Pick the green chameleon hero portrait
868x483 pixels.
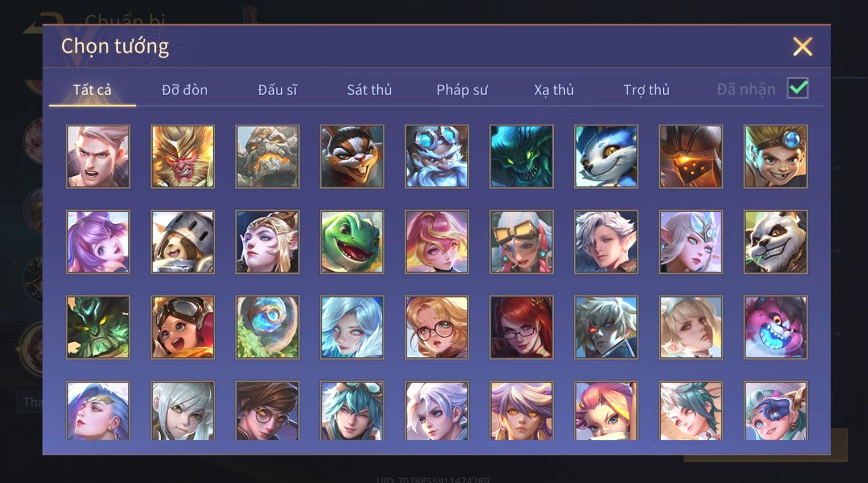[352, 242]
